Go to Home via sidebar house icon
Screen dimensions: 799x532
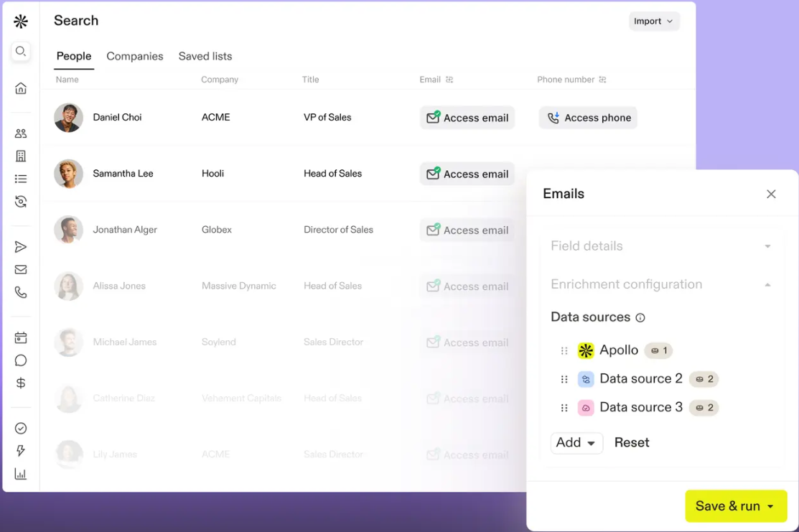pyautogui.click(x=20, y=88)
